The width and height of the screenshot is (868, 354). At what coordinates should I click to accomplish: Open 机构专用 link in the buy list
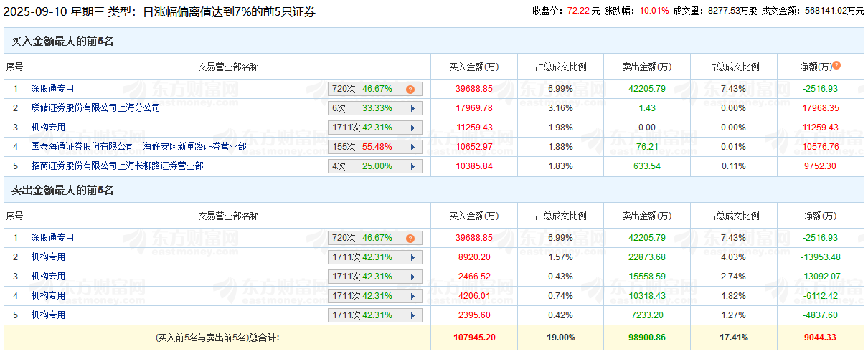tap(48, 128)
